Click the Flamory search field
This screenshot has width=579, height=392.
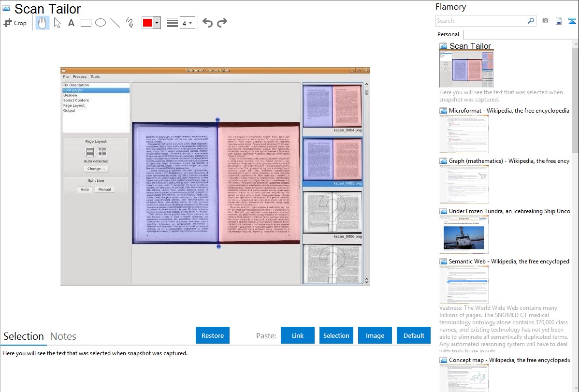[481, 21]
